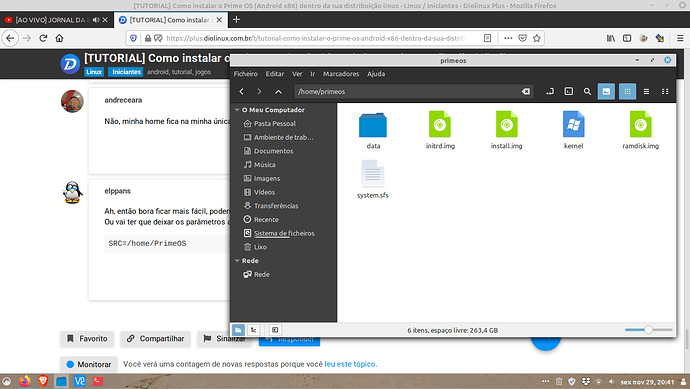Go forward in Nemo file manager

tap(259, 92)
